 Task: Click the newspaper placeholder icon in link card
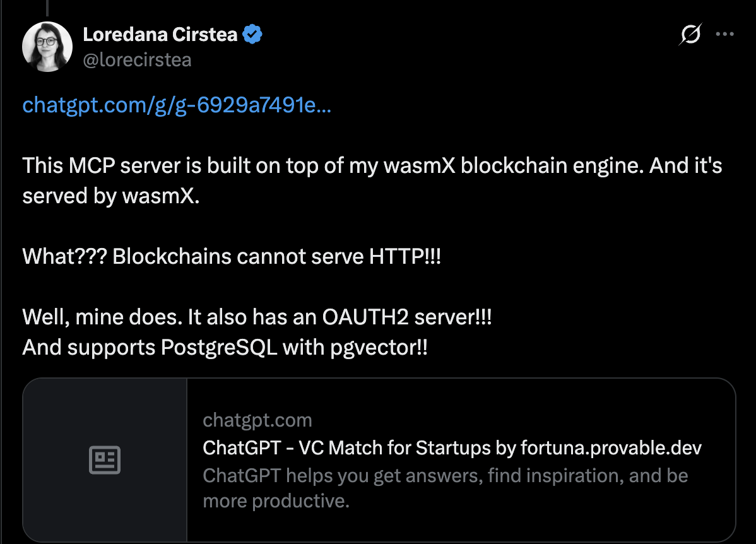coord(105,460)
